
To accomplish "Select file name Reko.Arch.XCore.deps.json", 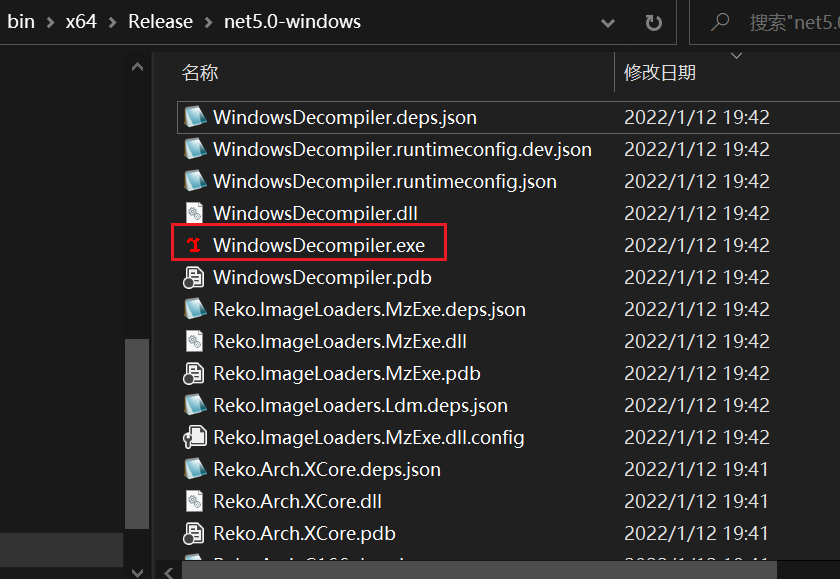I will pos(327,470).
